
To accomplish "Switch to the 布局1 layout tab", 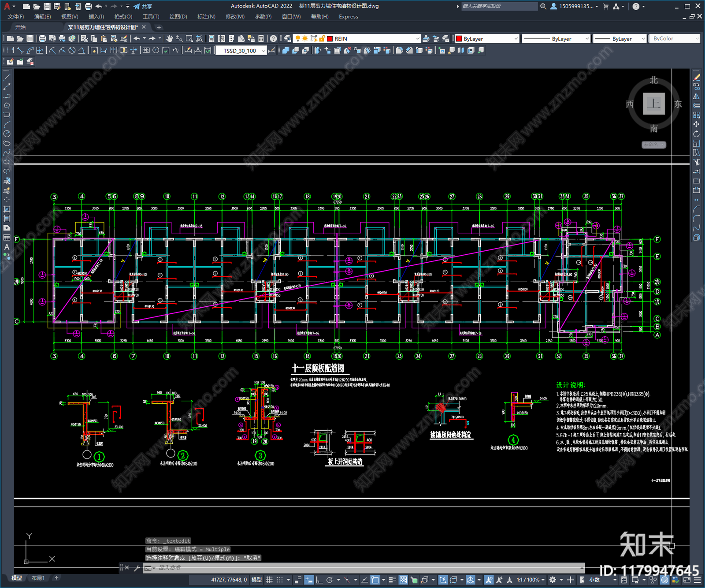I will (38, 578).
